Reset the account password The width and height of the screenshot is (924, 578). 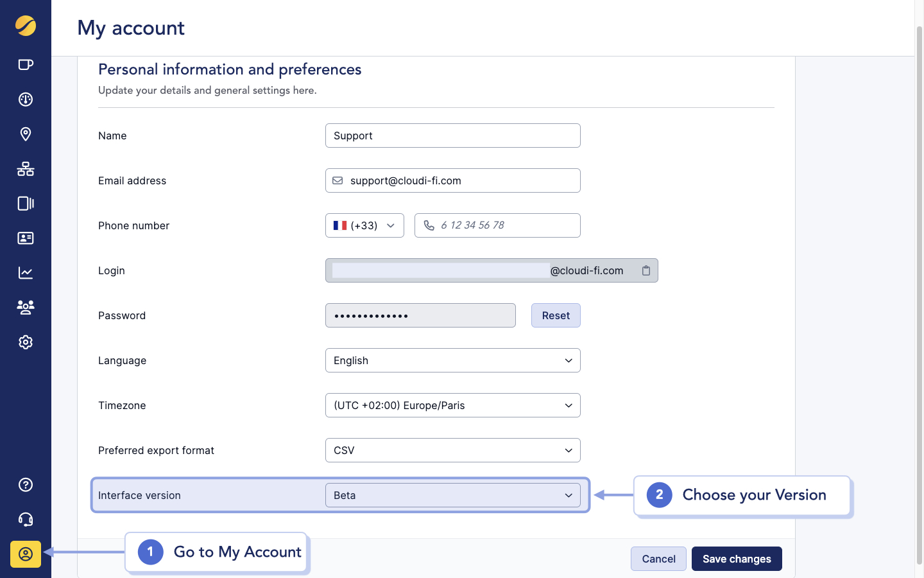pyautogui.click(x=556, y=315)
